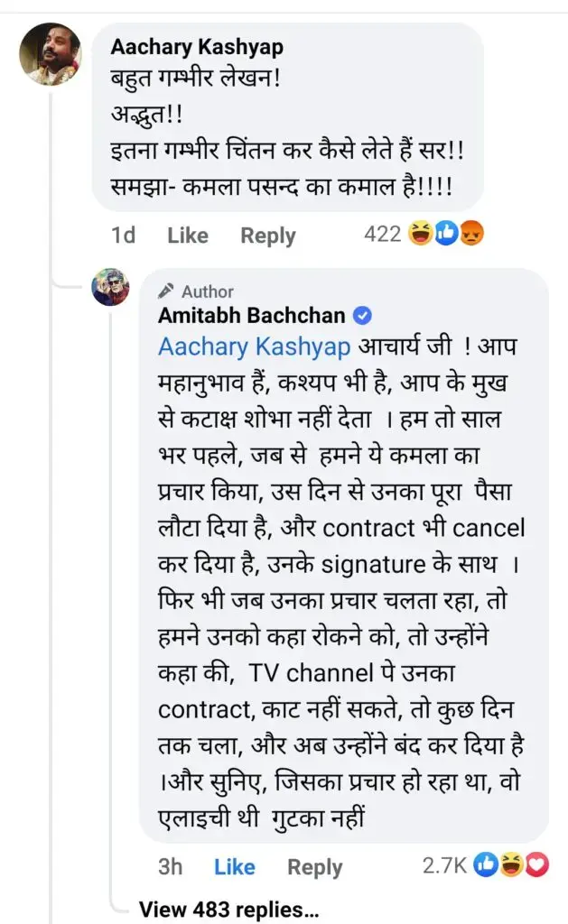Reply to Aachary Kashyap's comment

point(268,236)
